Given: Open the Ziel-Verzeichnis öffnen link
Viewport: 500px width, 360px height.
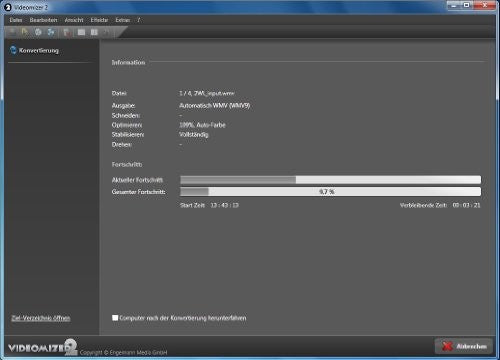Looking at the screenshot, I should pos(41,318).
